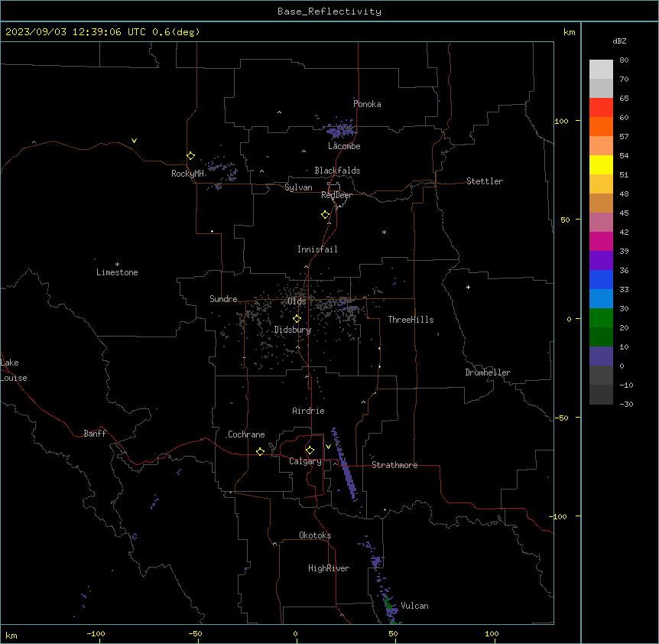Viewport: 659px width, 644px height.
Task: Click the dBZ legend heading
Action: 619,41
